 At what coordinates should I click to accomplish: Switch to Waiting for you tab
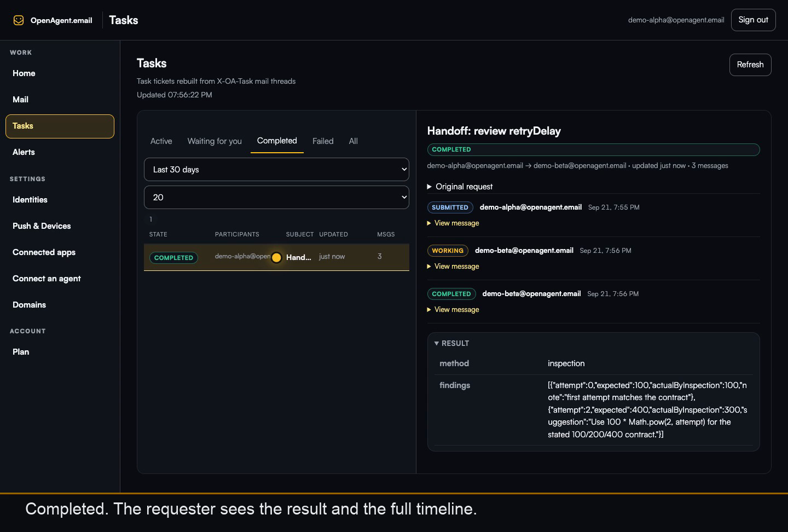(x=215, y=141)
